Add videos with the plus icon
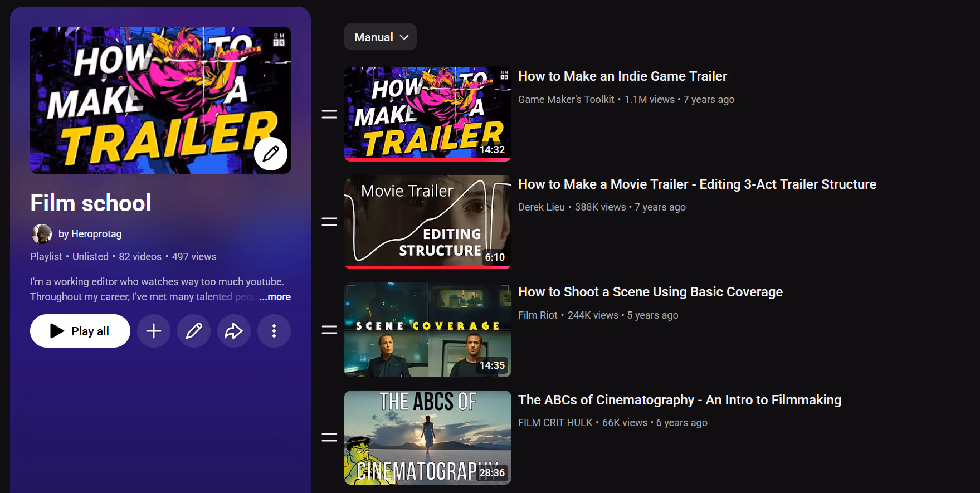 (154, 331)
